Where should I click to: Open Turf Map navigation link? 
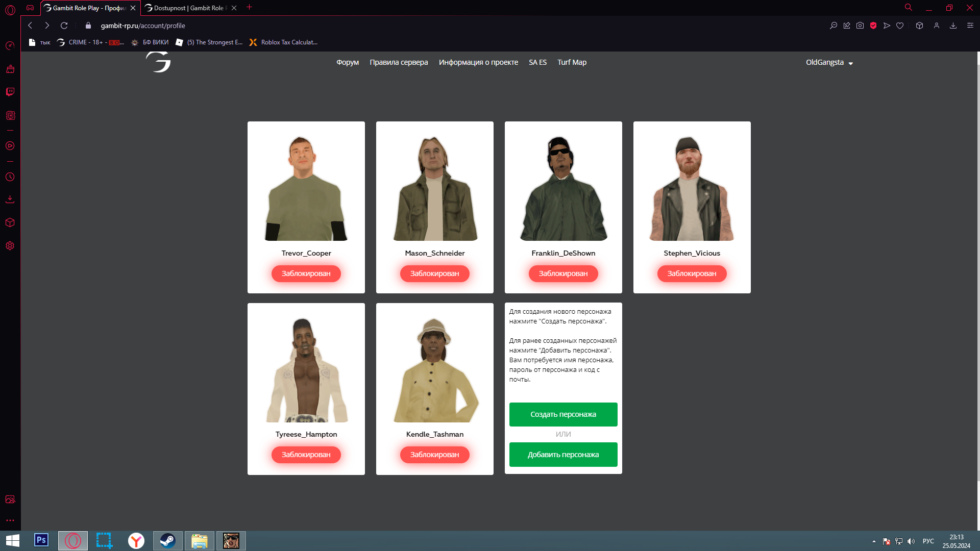(572, 62)
